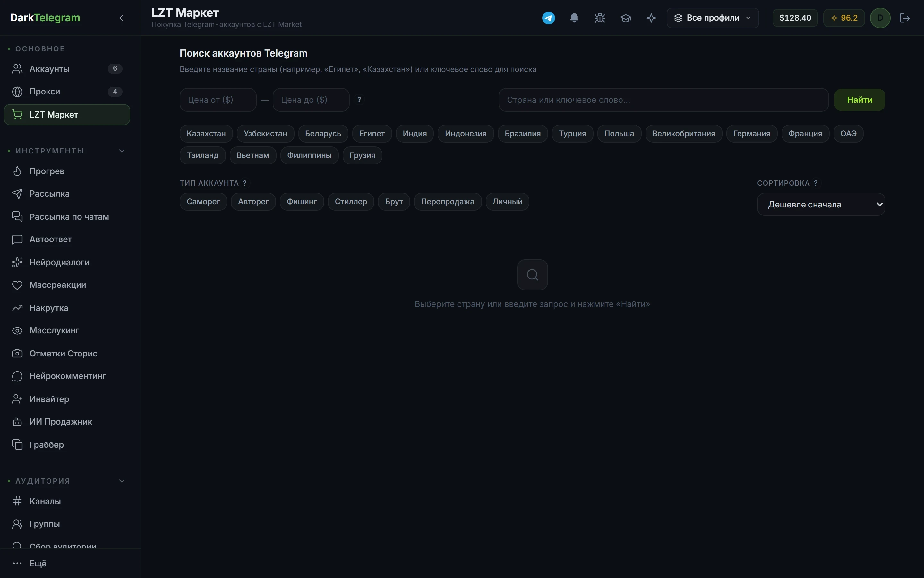Click the DarkTelegram logo
Image resolution: width=924 pixels, height=578 pixels.
point(45,18)
